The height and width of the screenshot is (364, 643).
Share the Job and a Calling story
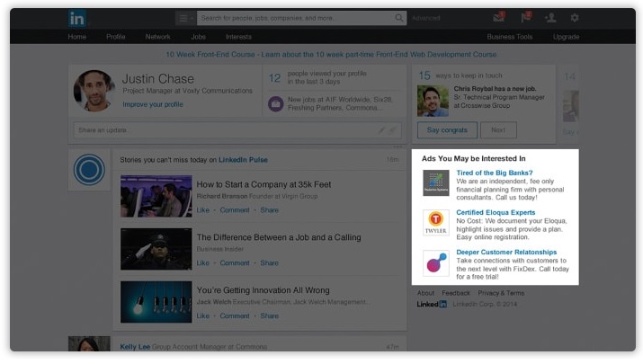pyautogui.click(x=269, y=262)
